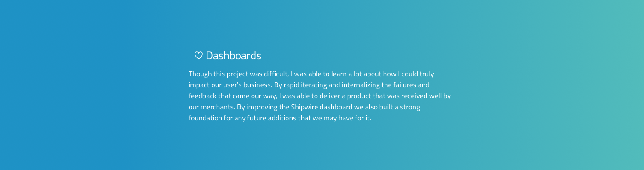Click the word impact starting the second line
This screenshot has height=170, width=644.
(x=199, y=85)
